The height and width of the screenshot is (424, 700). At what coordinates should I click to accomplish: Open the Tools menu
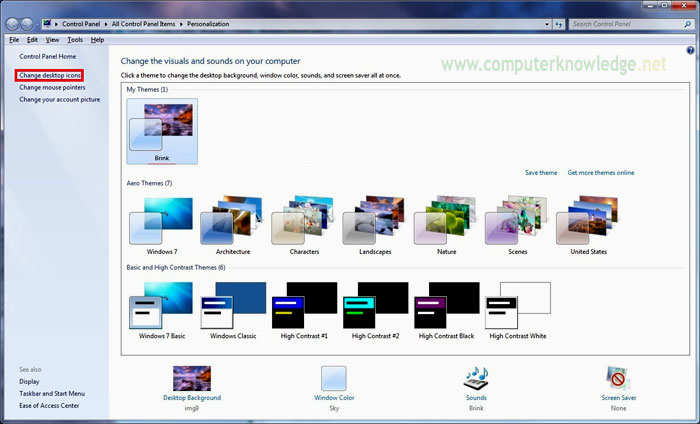[x=75, y=40]
